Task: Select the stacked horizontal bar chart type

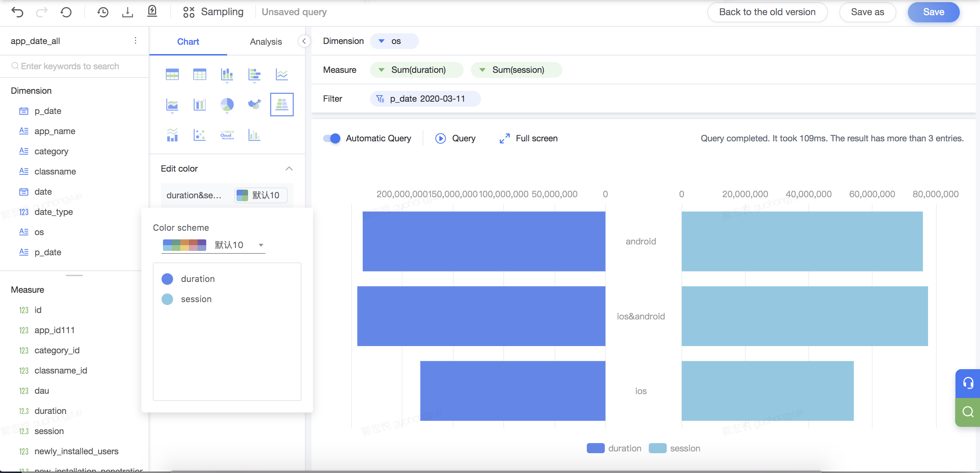Action: [x=255, y=75]
